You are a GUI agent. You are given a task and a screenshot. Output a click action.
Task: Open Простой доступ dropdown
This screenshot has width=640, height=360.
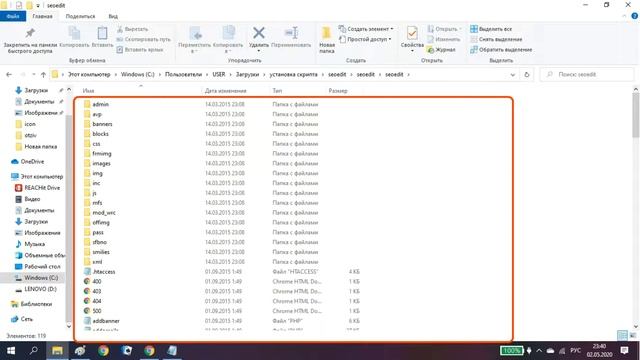click(x=364, y=39)
